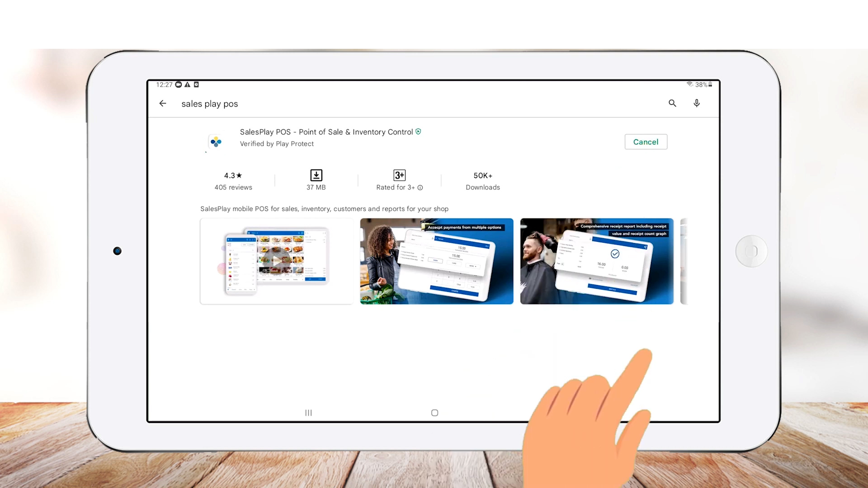This screenshot has width=868, height=488.
Task: Open the Comprehensive receipt report screenshot
Action: 597,261
